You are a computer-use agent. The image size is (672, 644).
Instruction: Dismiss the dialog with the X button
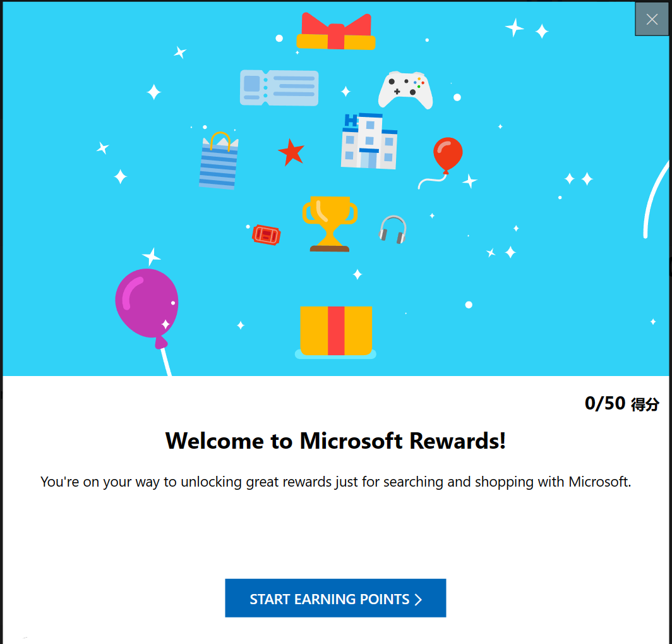(651, 18)
